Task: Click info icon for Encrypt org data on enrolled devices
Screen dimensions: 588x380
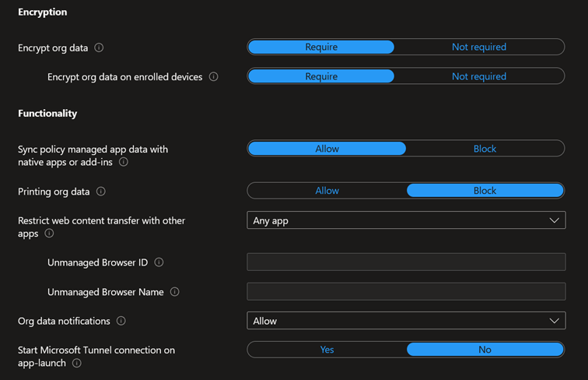Action: click(213, 77)
